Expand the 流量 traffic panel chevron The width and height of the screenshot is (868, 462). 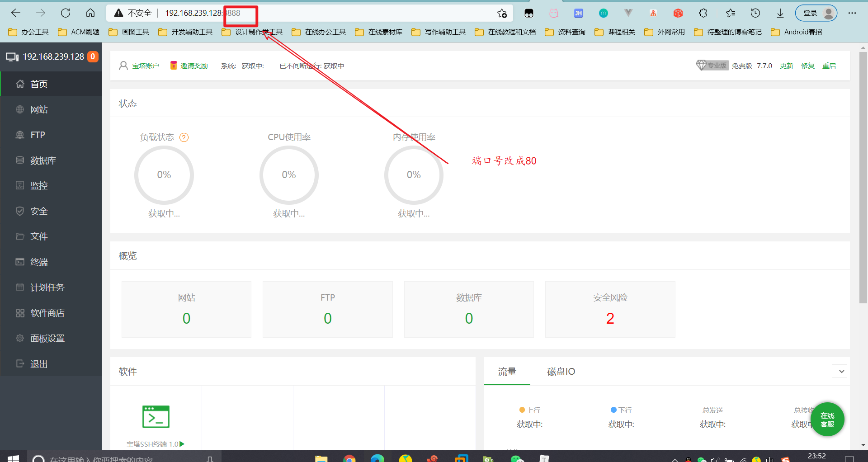point(840,371)
